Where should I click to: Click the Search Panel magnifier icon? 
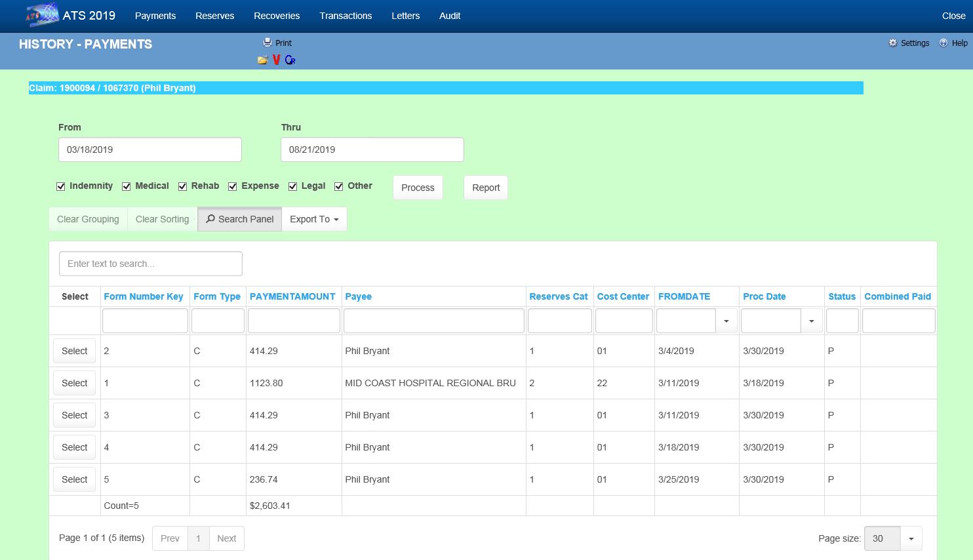coord(210,219)
